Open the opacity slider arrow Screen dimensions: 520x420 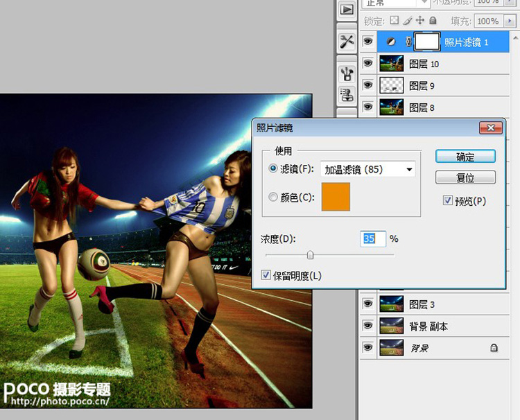[x=510, y=2]
